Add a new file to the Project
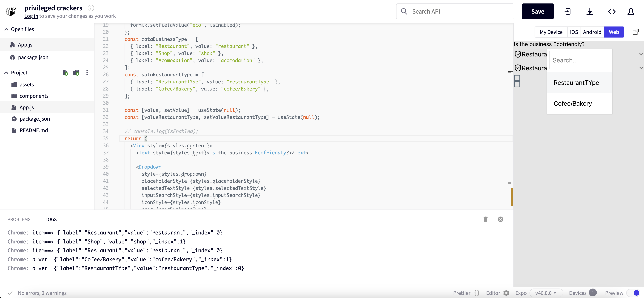This screenshot has height=298, width=644. [x=66, y=73]
